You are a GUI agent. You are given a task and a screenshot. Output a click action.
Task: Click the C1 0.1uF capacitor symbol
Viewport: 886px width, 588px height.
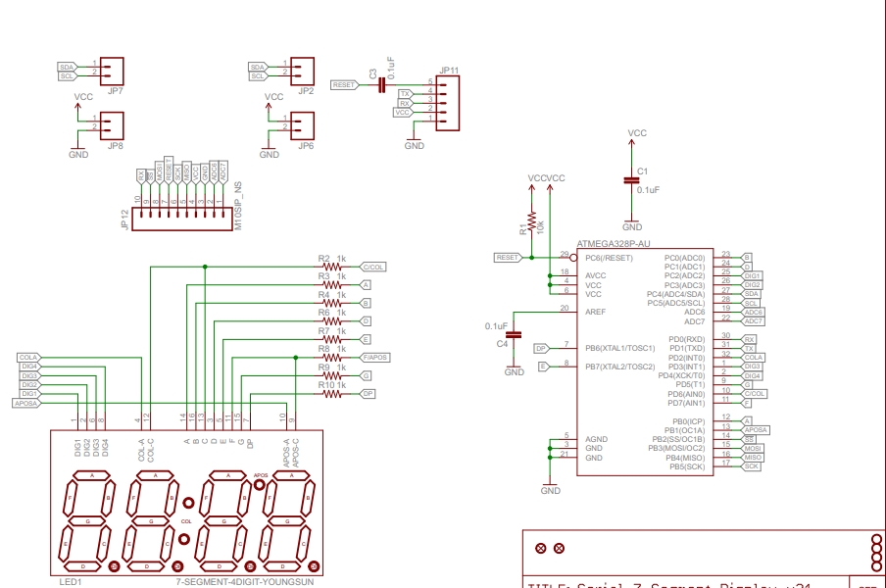tap(632, 180)
